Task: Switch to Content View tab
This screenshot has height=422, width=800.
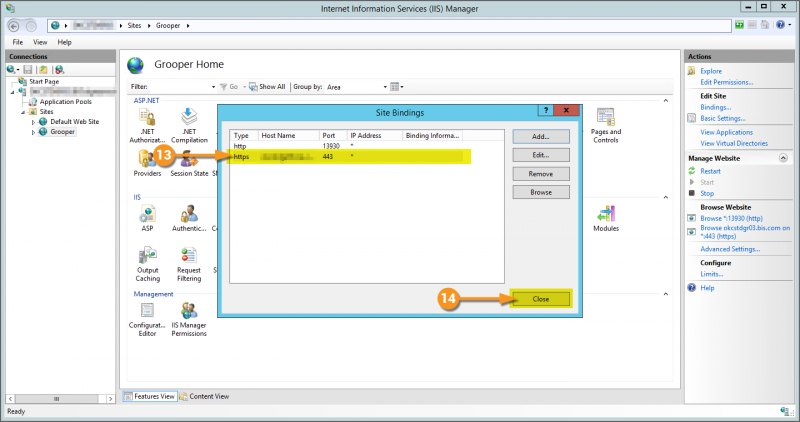Action: click(204, 396)
